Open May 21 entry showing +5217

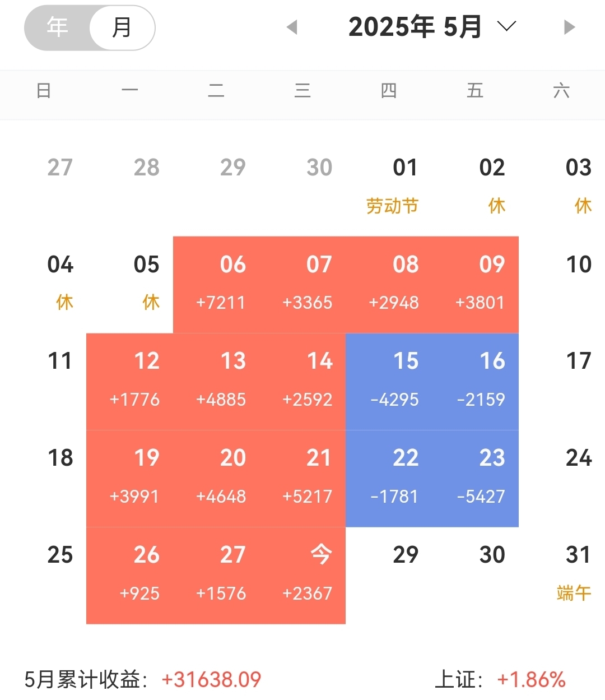click(x=302, y=479)
